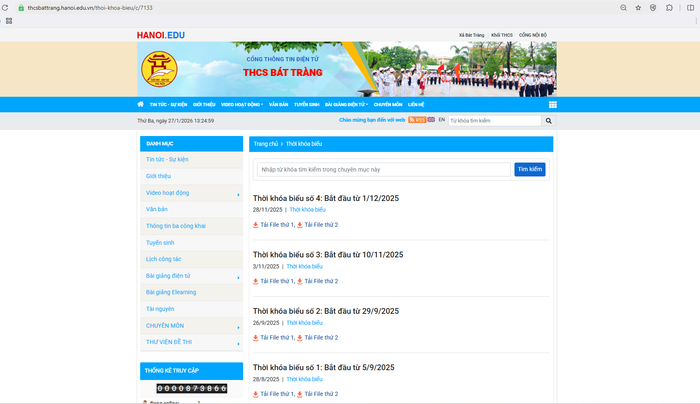
Task: Open the browser shield icon
Action: point(653,8)
